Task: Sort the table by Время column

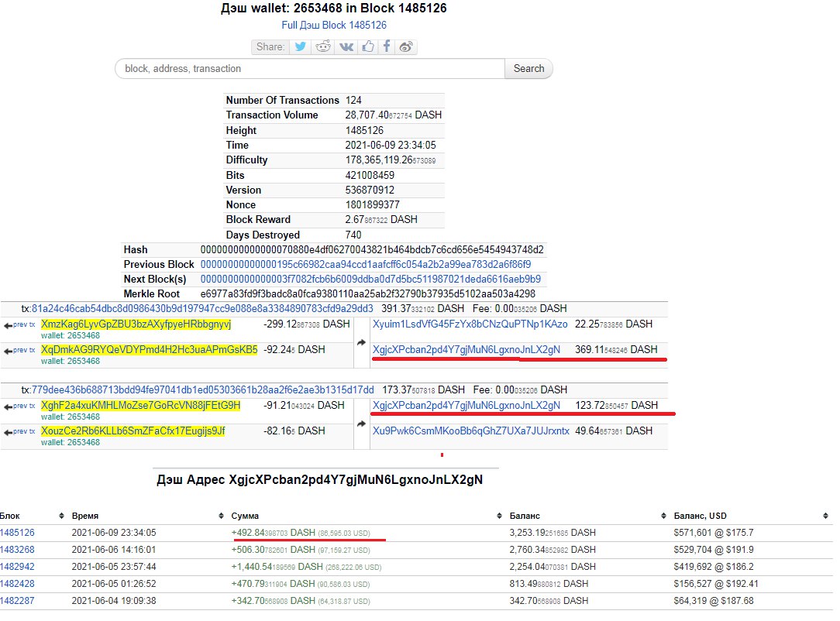Action: coord(221,516)
